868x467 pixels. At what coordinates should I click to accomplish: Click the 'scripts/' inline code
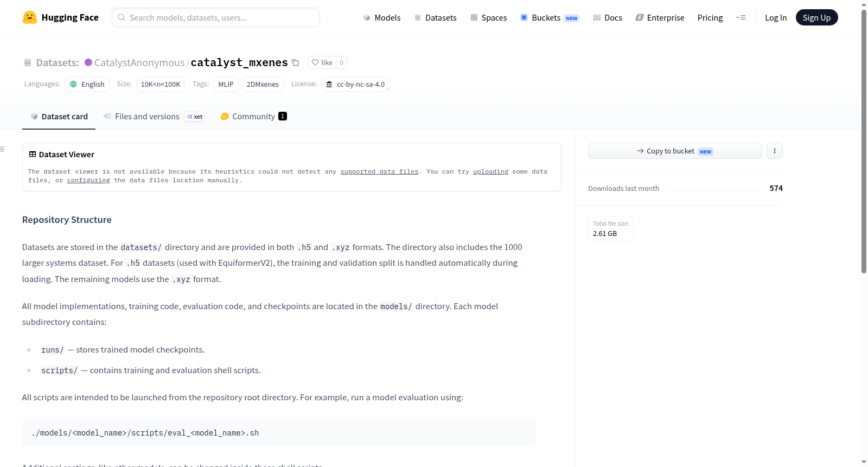coord(59,370)
